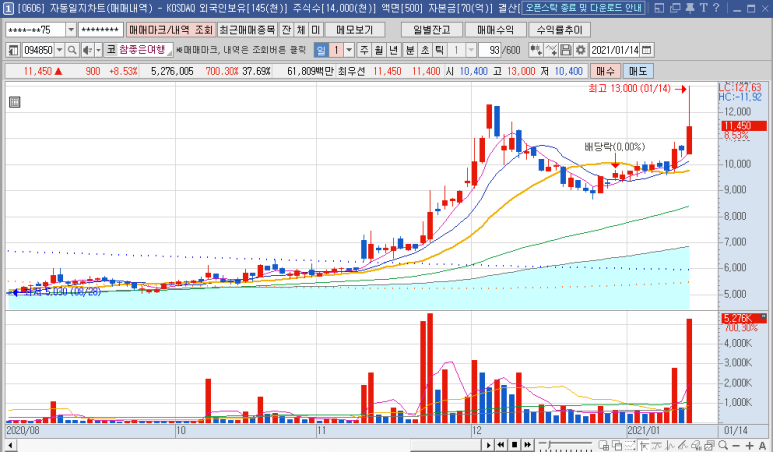Toggle the 체 button
The image size is (773, 452).
pos(301,30)
